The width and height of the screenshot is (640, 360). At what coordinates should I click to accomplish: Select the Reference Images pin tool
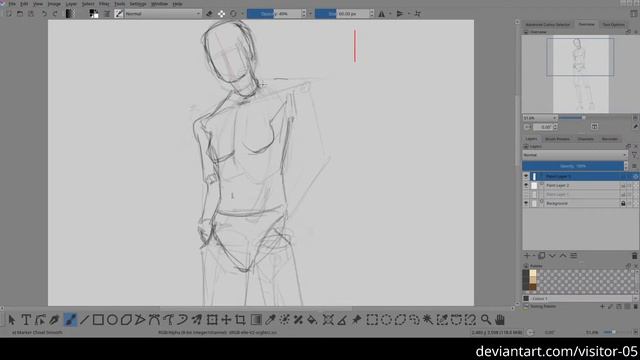(x=356, y=320)
